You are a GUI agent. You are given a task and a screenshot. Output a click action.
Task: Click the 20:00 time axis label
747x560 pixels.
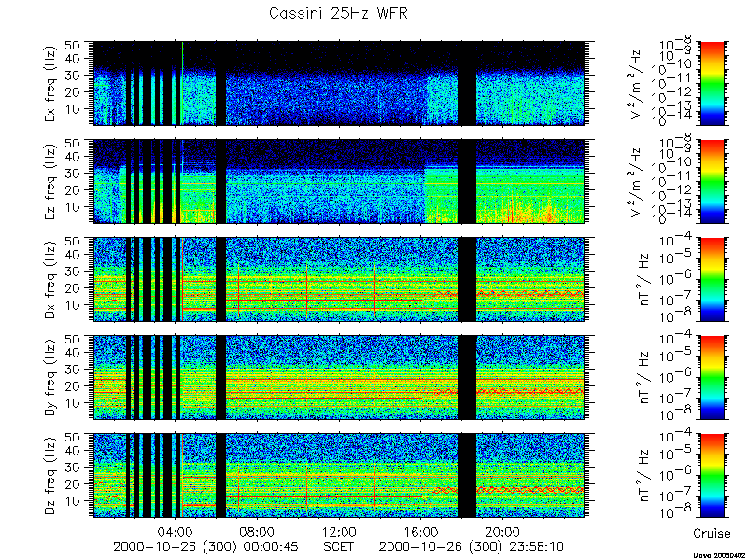pyautogui.click(x=502, y=531)
